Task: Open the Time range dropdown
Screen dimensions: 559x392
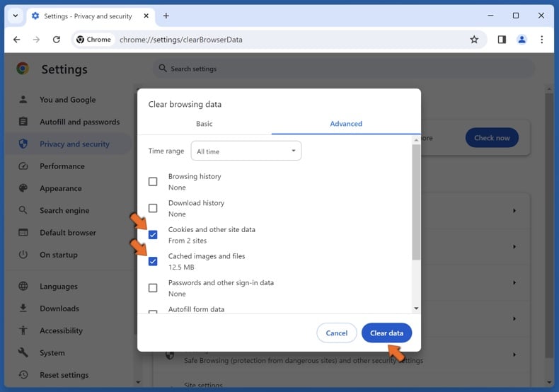Action: [246, 151]
